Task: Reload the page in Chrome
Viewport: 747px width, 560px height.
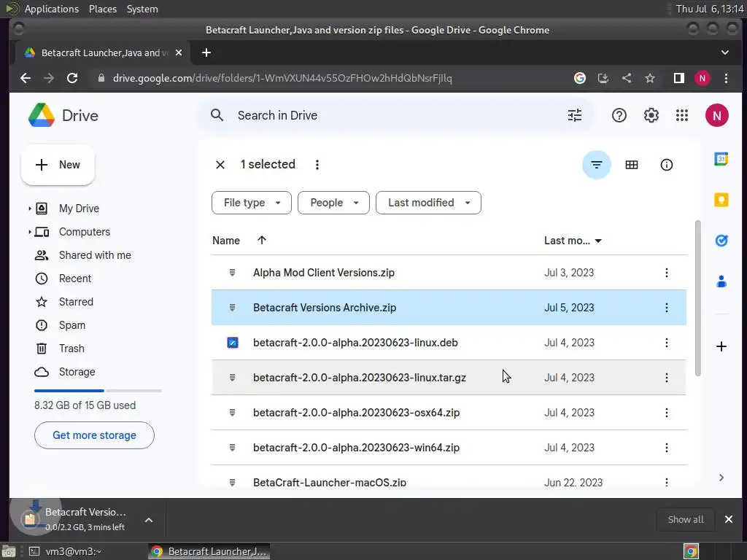Action: (72, 78)
